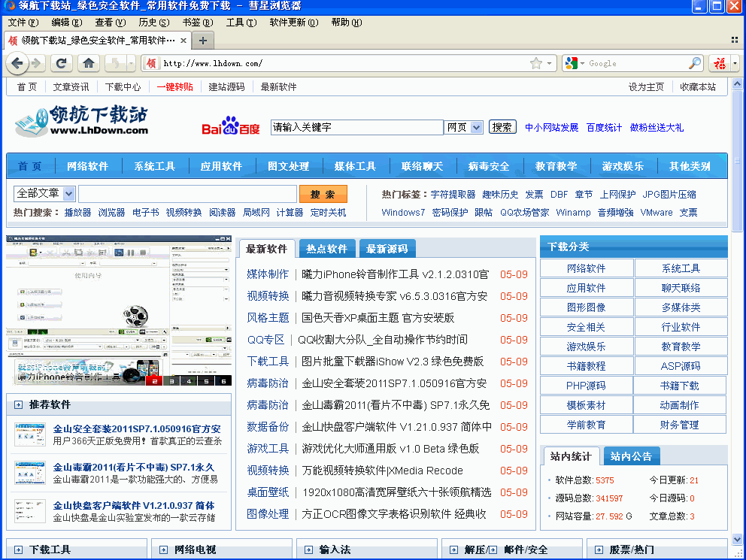Open the 病毒安全 navigation item
Viewport: 746px width, 560px height.
pyautogui.click(x=489, y=166)
